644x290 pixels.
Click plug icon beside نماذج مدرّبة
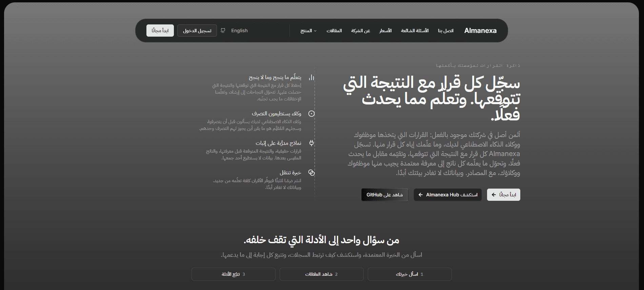[311, 143]
